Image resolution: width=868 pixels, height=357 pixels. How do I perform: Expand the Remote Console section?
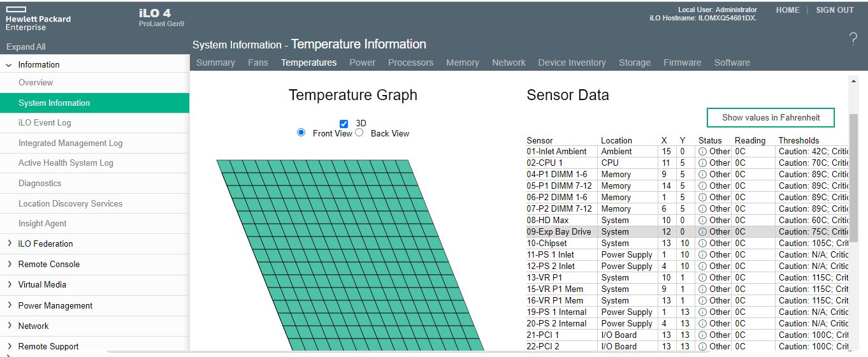(x=9, y=264)
